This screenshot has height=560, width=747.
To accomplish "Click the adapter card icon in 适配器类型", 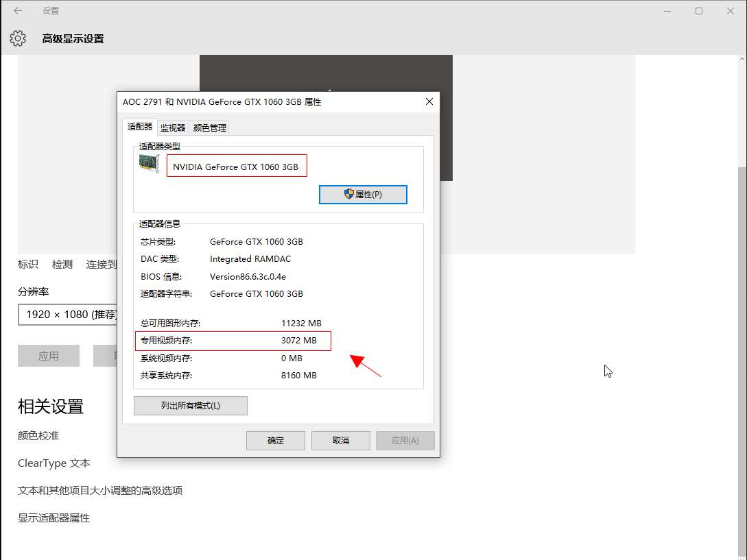I will 149,163.
